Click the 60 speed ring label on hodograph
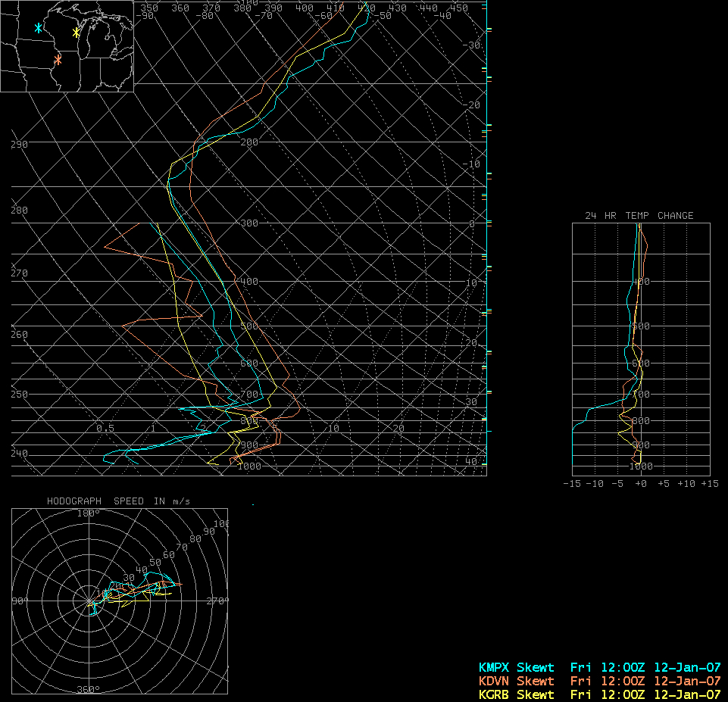This screenshot has height=702, width=728. click(168, 555)
